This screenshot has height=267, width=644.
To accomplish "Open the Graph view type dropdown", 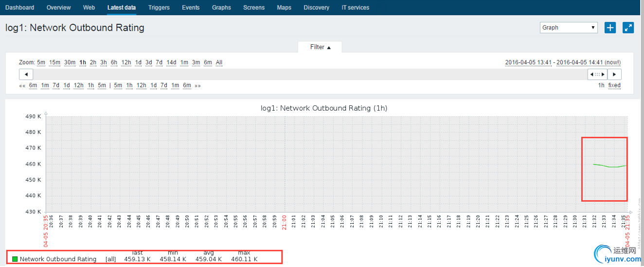I will [x=569, y=28].
